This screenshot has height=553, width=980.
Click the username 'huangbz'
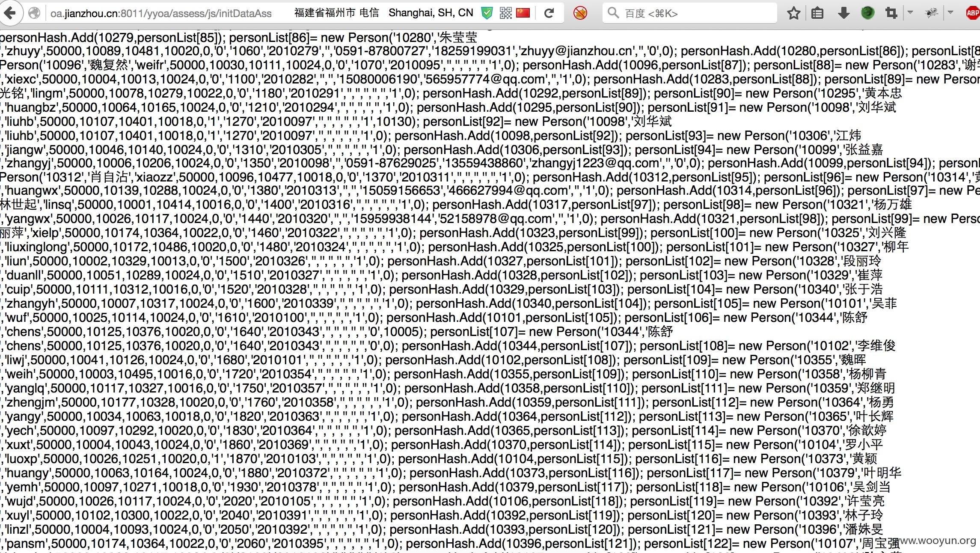33,107
